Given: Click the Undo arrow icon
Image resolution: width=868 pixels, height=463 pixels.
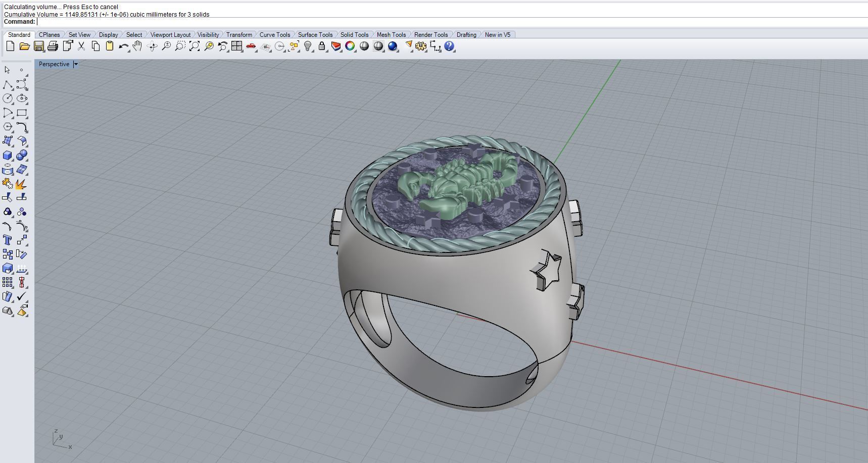Looking at the screenshot, I should coord(123,46).
